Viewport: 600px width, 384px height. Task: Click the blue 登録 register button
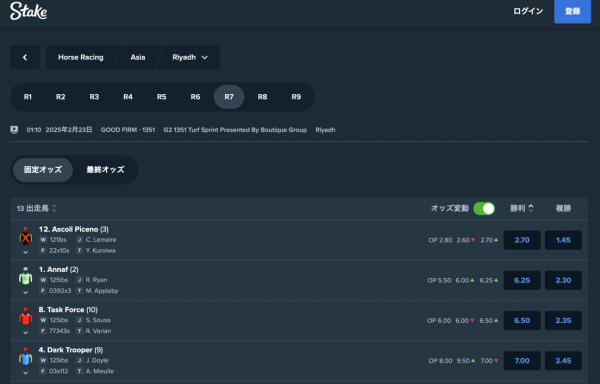572,11
